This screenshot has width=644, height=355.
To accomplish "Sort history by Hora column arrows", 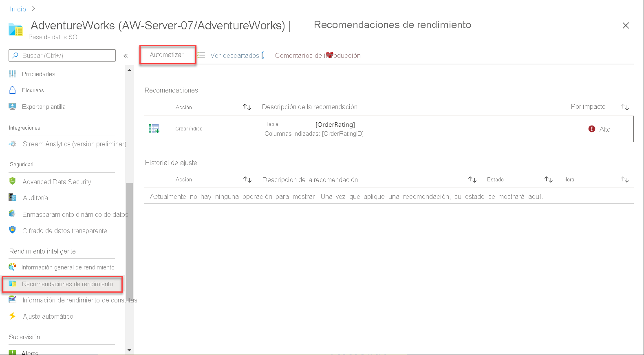I will [x=625, y=179].
